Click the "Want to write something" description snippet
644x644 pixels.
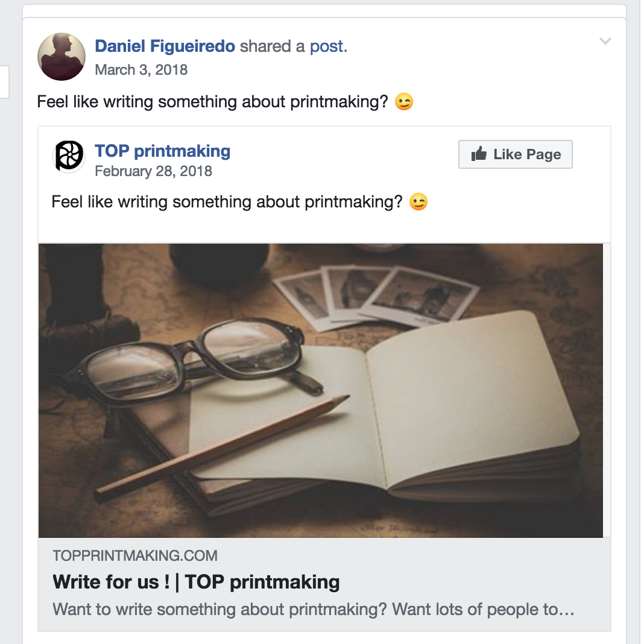(x=314, y=609)
